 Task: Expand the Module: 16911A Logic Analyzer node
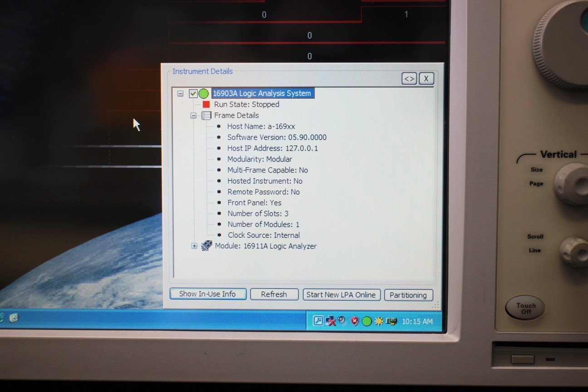(x=194, y=246)
